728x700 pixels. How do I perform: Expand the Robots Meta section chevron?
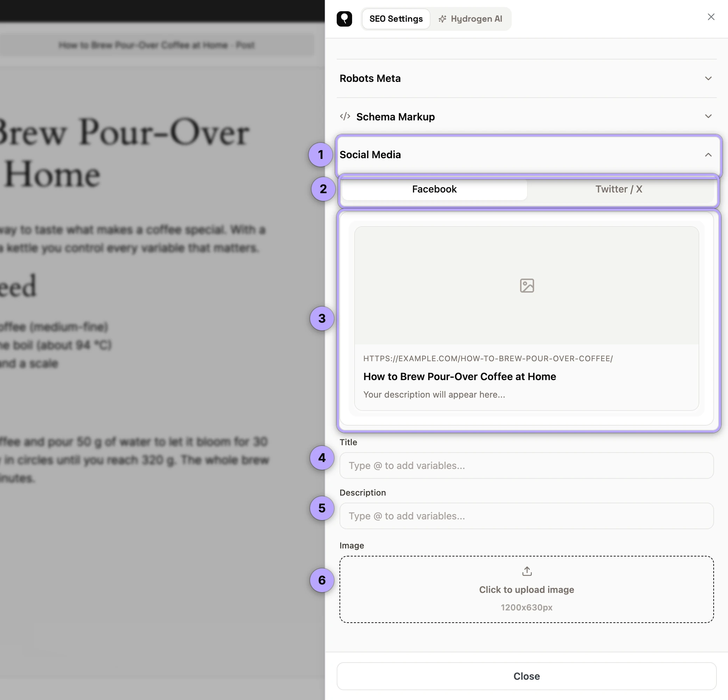(708, 78)
